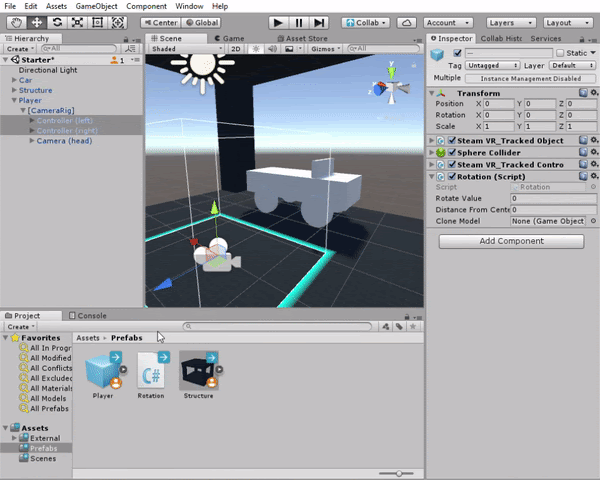Image resolution: width=600 pixels, height=480 pixels.
Task: Open the GameObject menu
Action: tap(97, 6)
